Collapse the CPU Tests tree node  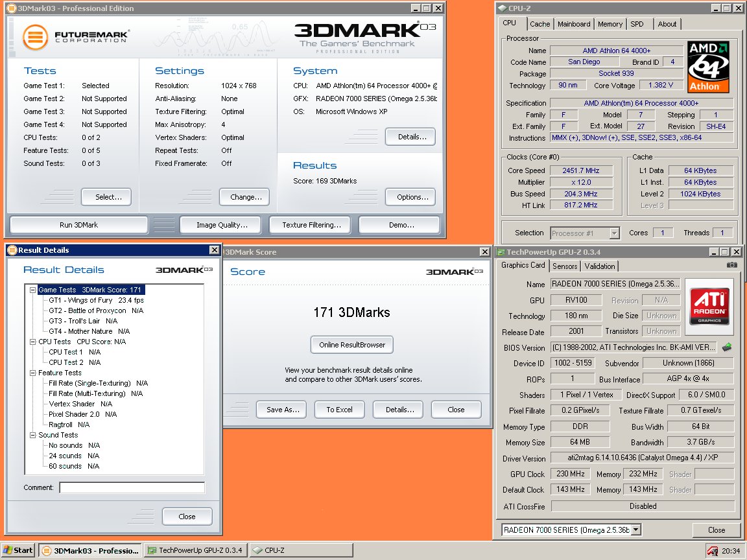click(33, 342)
